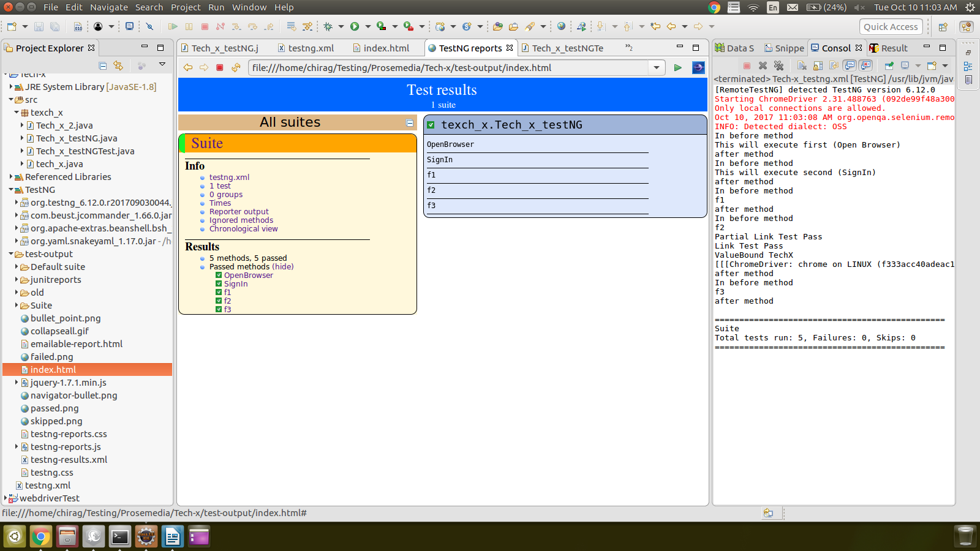Toggle Show Console on standard output change

point(850,66)
